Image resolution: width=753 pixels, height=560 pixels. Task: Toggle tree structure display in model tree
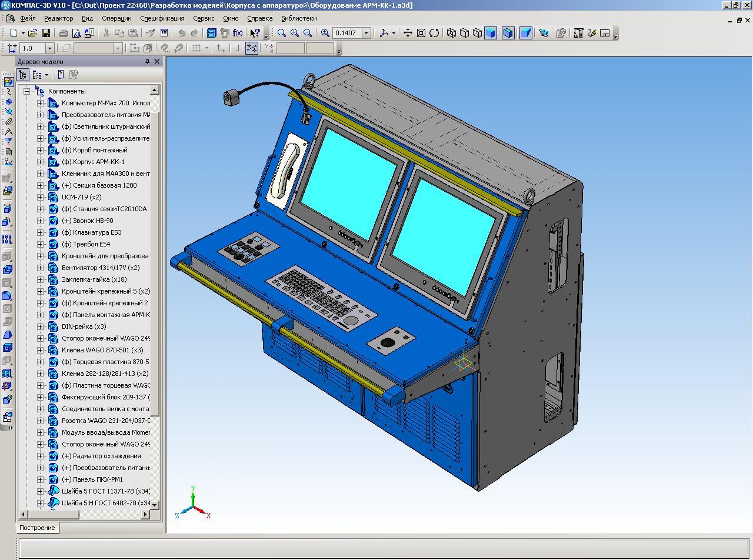tap(23, 75)
